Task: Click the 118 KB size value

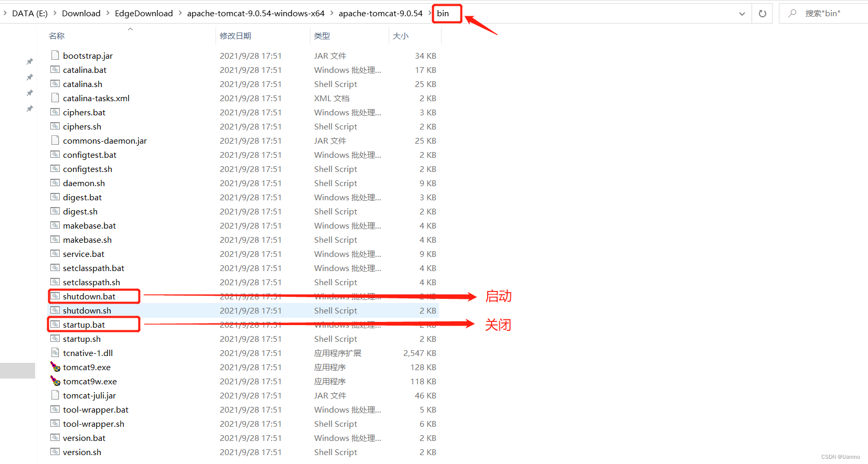Action: click(423, 381)
